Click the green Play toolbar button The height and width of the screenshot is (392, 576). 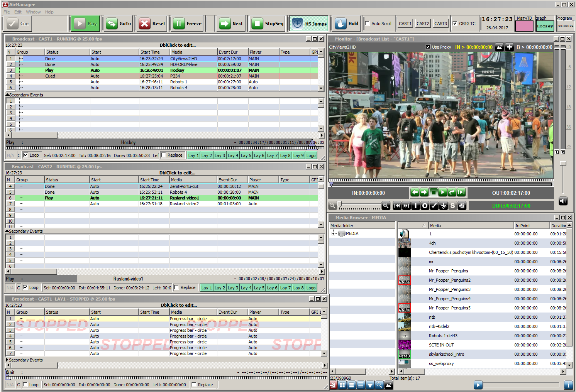coord(86,24)
